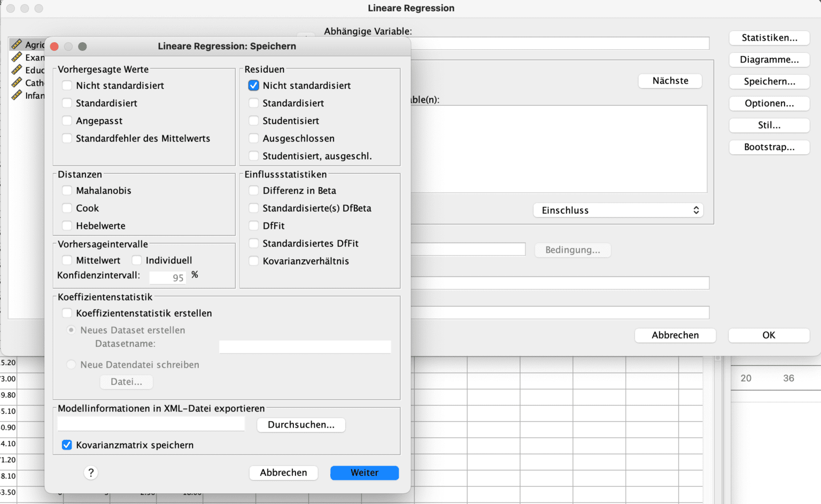Select the Infant variable ruler icon
821x504 pixels.
click(x=17, y=95)
